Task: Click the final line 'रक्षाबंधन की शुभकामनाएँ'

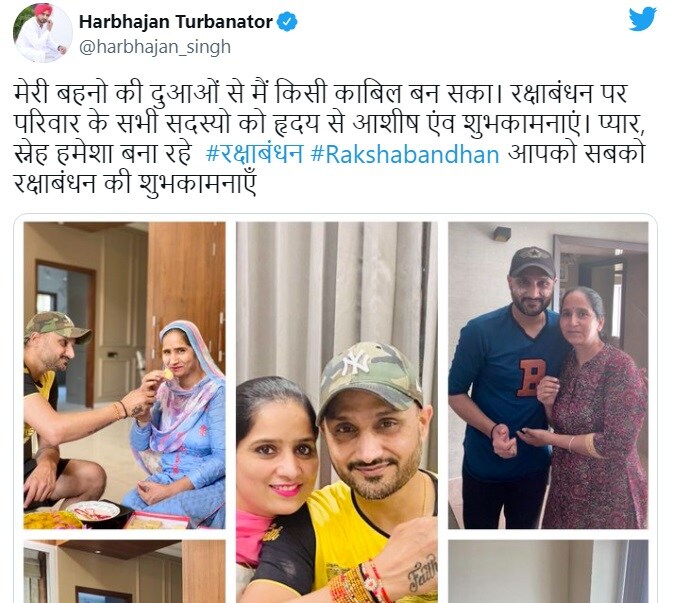Action: click(x=135, y=184)
